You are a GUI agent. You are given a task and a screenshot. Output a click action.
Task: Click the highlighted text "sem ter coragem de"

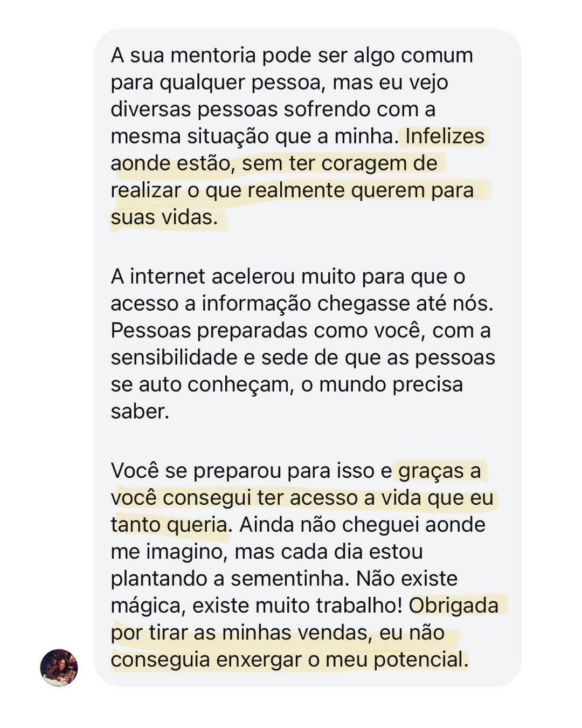pos(339,163)
